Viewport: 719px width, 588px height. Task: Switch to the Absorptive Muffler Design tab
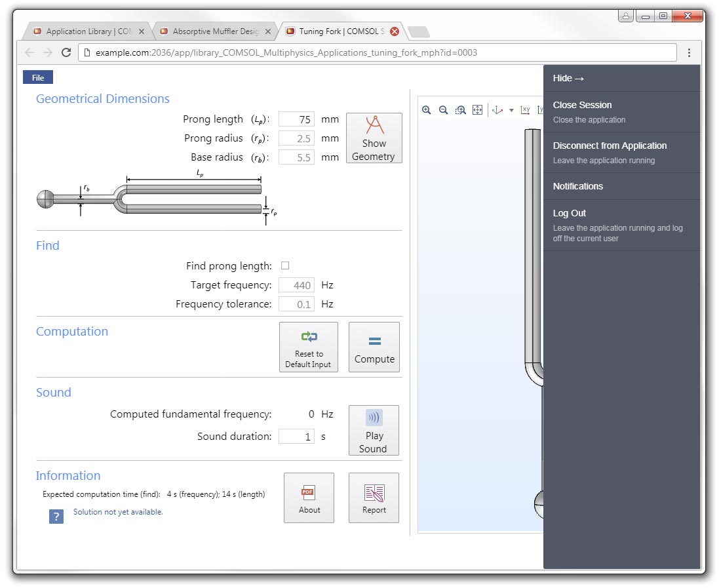point(215,31)
